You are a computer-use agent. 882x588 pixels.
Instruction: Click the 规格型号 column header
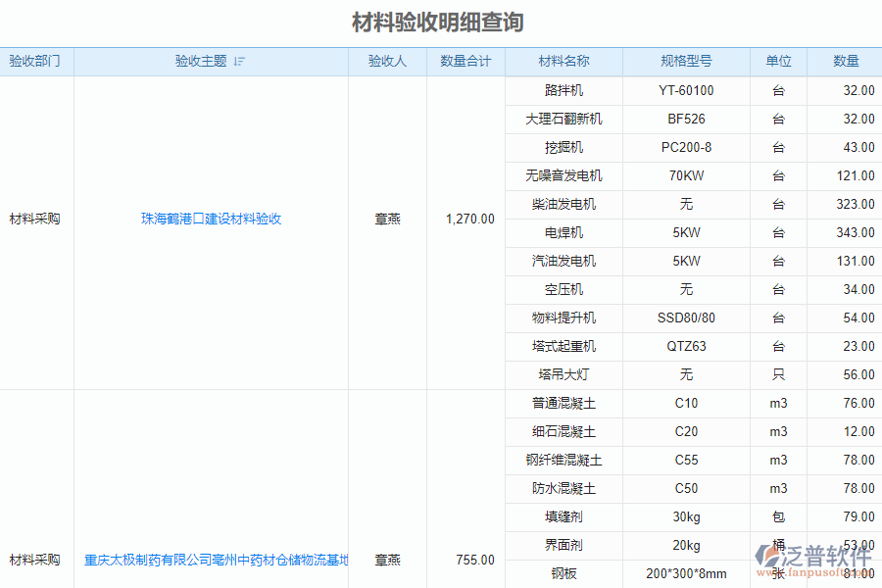(686, 61)
